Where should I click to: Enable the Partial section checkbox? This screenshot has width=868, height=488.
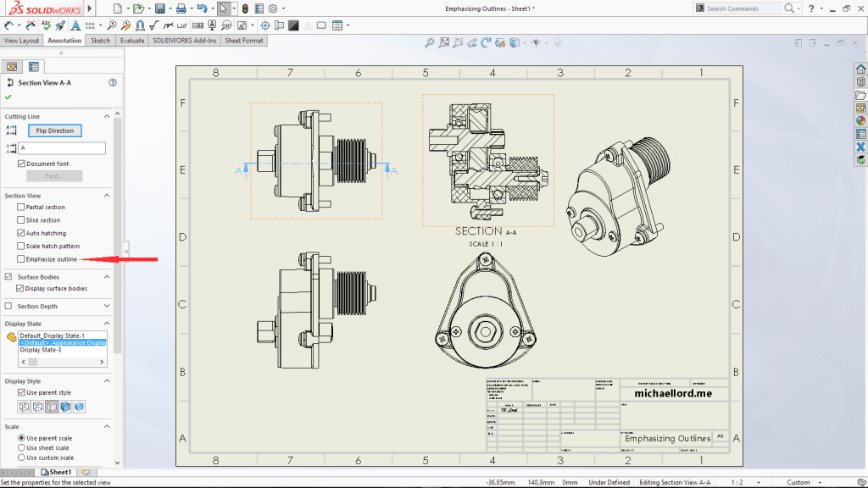click(x=21, y=207)
